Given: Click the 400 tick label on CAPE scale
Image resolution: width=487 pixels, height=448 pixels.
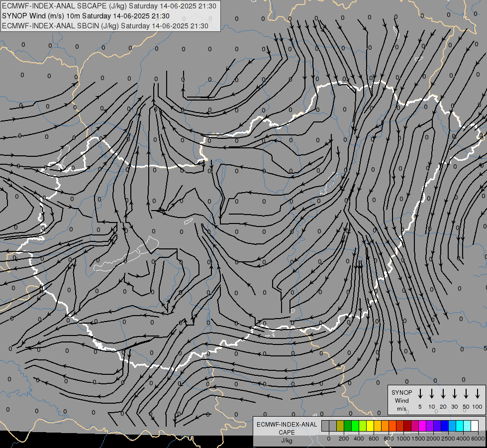Looking at the screenshot, I should [x=359, y=439].
